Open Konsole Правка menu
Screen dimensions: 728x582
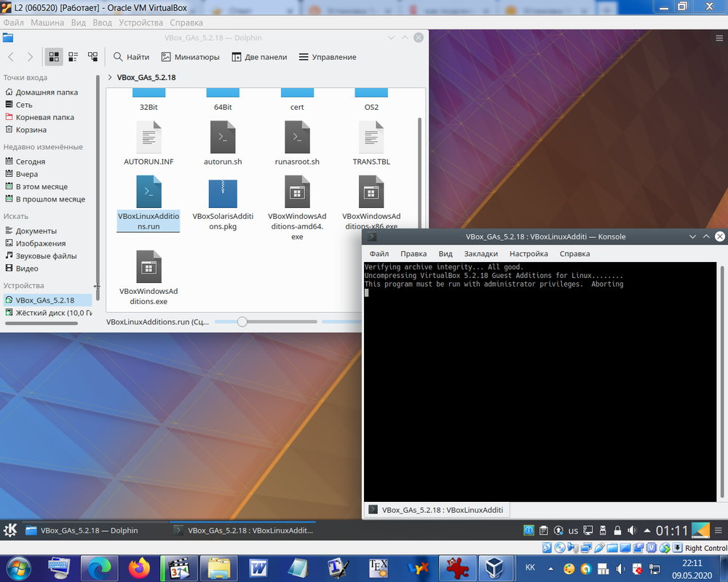coord(414,253)
